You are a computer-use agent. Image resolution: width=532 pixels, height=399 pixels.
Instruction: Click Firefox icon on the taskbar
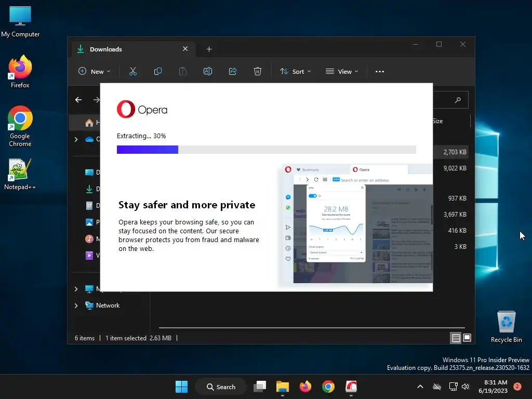(x=305, y=387)
